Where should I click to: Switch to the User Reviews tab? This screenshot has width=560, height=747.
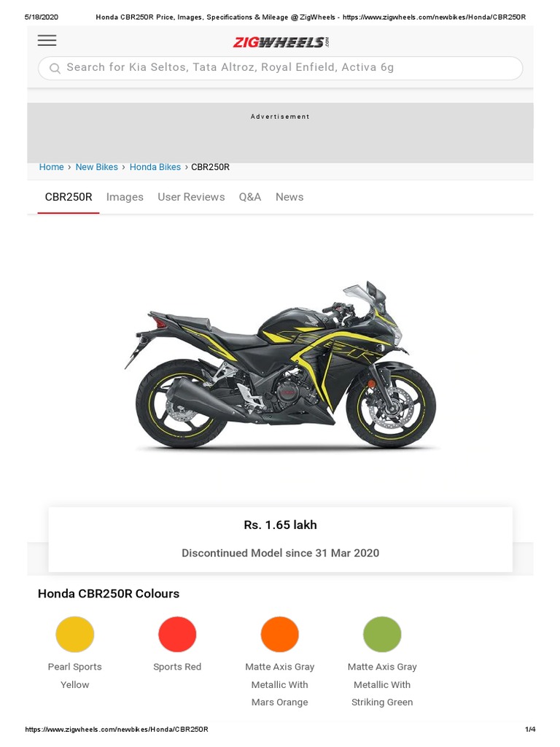[191, 197]
